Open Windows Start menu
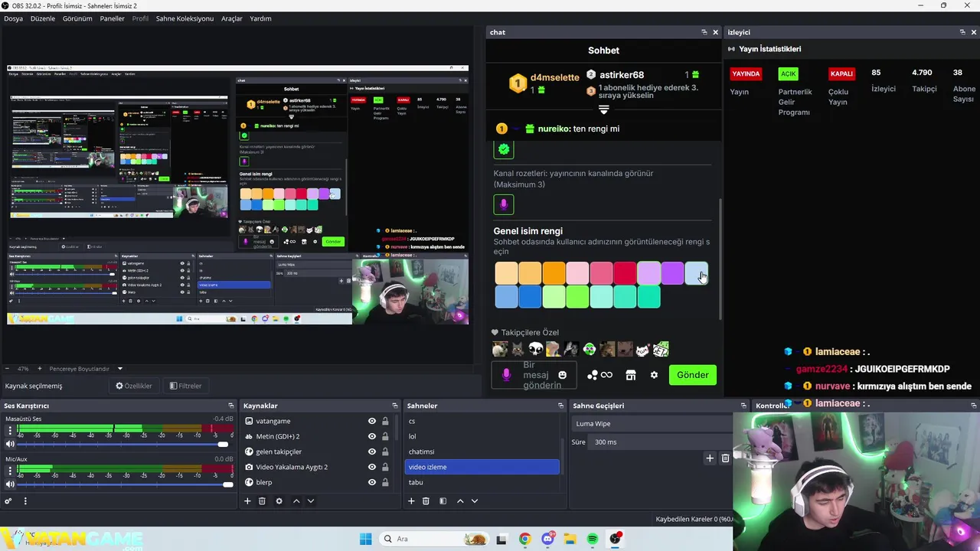 [366, 539]
